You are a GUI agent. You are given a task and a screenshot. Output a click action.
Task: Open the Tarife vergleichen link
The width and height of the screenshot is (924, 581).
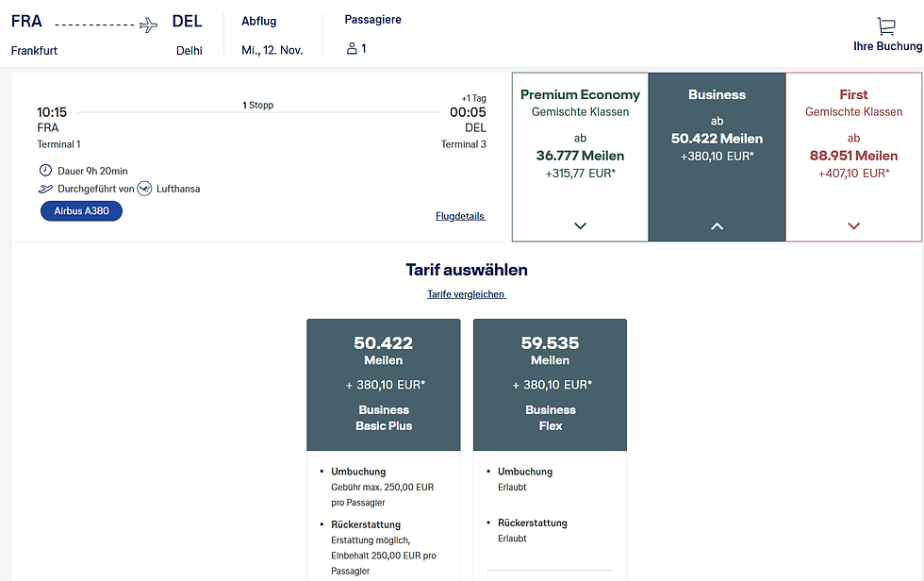(x=466, y=294)
